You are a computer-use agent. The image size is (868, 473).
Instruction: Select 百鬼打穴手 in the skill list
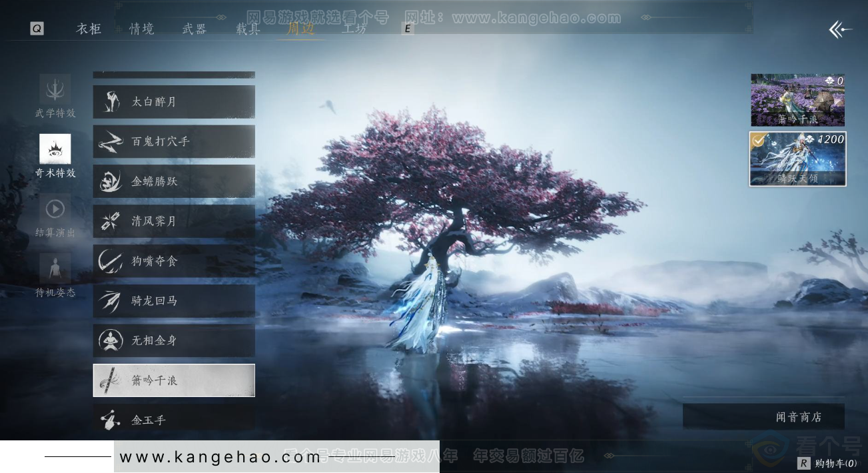coord(174,142)
